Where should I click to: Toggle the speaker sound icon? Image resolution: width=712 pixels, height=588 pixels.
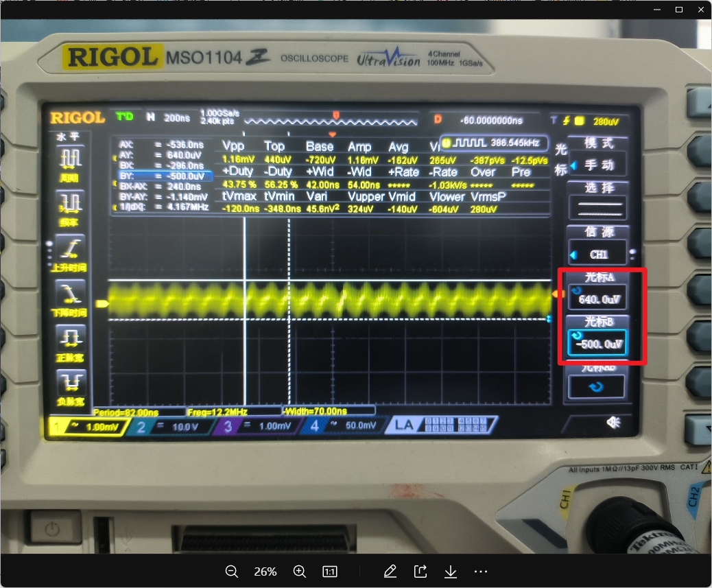point(613,423)
